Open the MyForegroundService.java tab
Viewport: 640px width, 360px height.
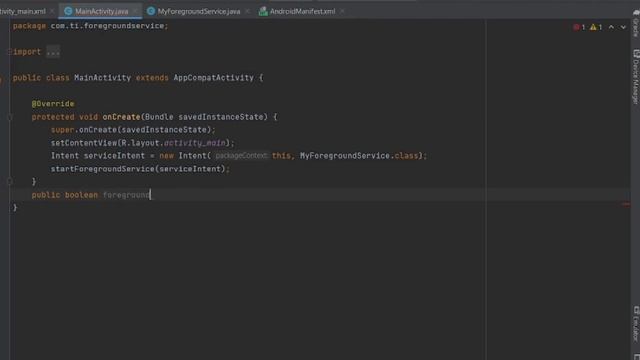(198, 11)
